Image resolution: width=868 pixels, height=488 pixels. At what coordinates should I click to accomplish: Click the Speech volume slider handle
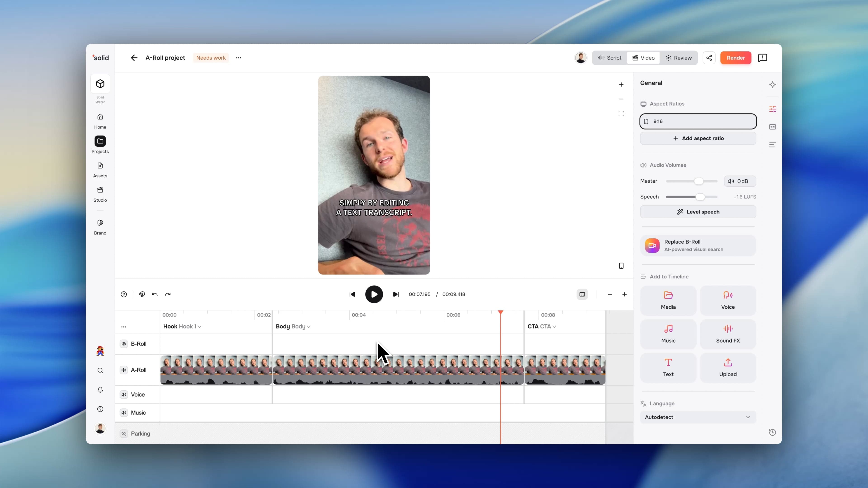click(700, 197)
